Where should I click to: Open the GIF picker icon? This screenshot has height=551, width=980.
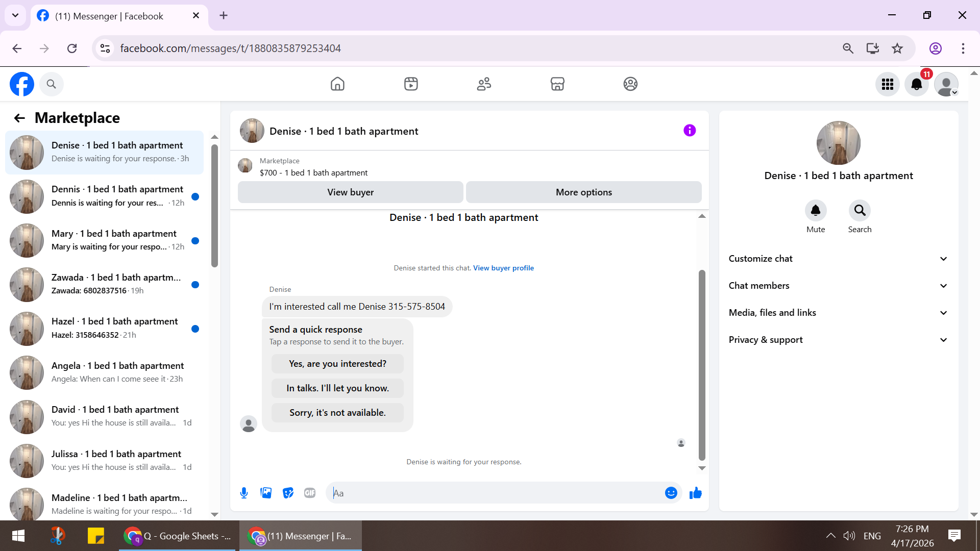click(x=310, y=493)
